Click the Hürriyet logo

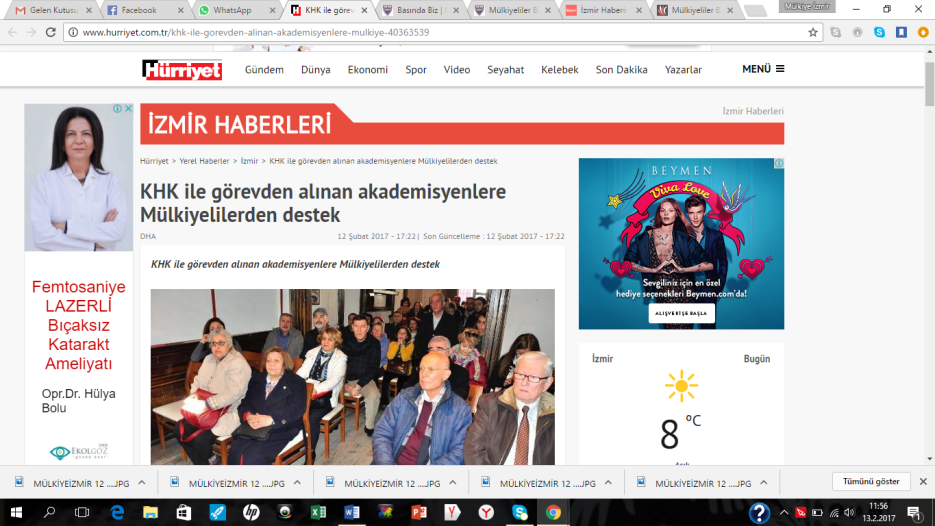[181, 70]
